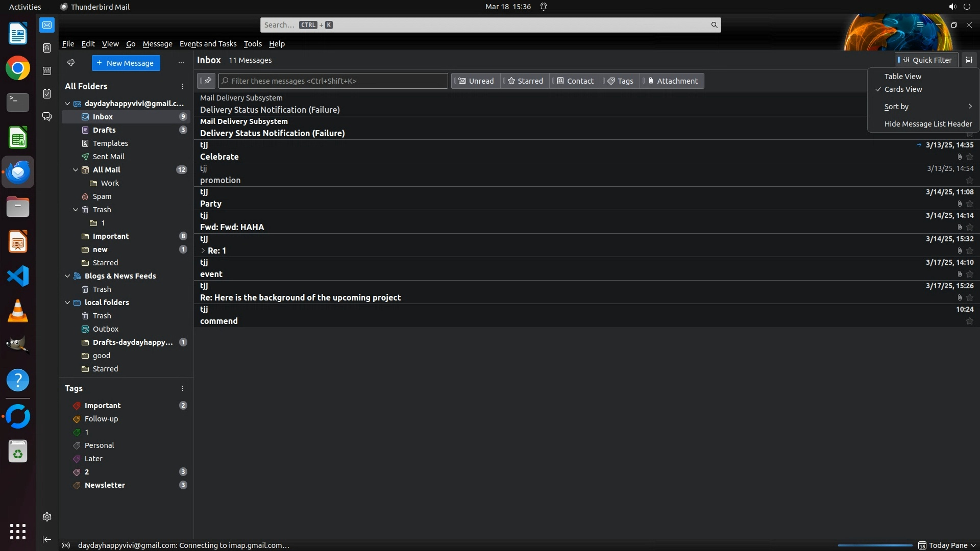This screenshot has height=551, width=980.
Task: Star the commend message
Action: (x=970, y=321)
